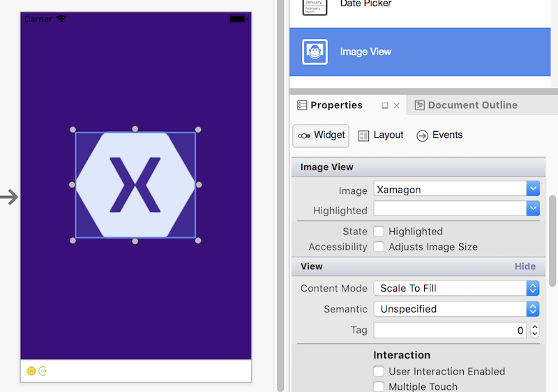Click the Image field with Xamagon text

click(x=450, y=188)
